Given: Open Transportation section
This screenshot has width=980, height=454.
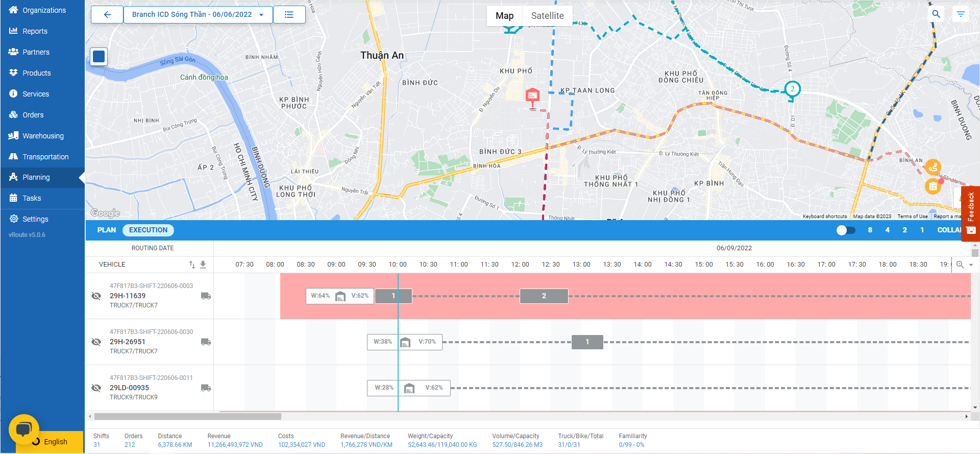Looking at the screenshot, I should tap(42, 157).
